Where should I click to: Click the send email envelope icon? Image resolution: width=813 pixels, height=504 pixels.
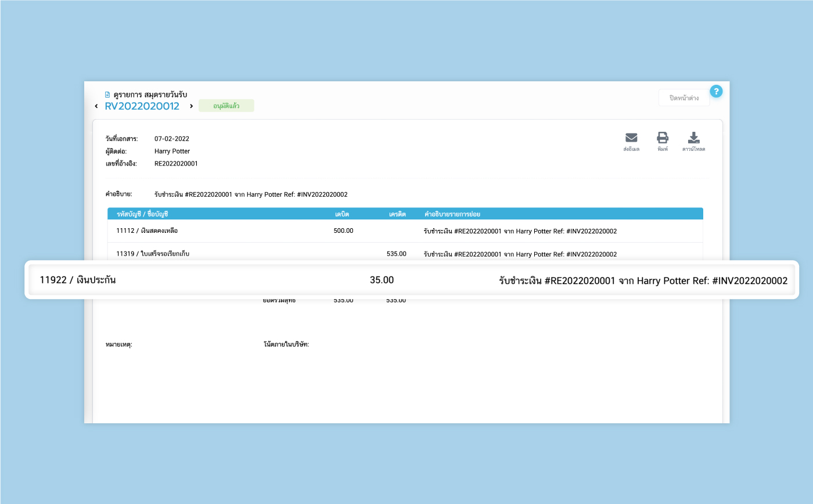pyautogui.click(x=631, y=138)
